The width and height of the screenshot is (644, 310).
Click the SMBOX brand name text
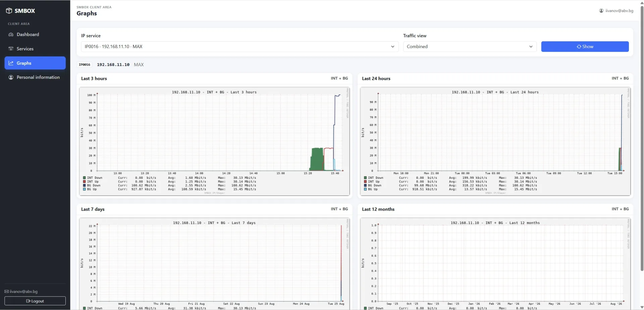click(x=25, y=11)
